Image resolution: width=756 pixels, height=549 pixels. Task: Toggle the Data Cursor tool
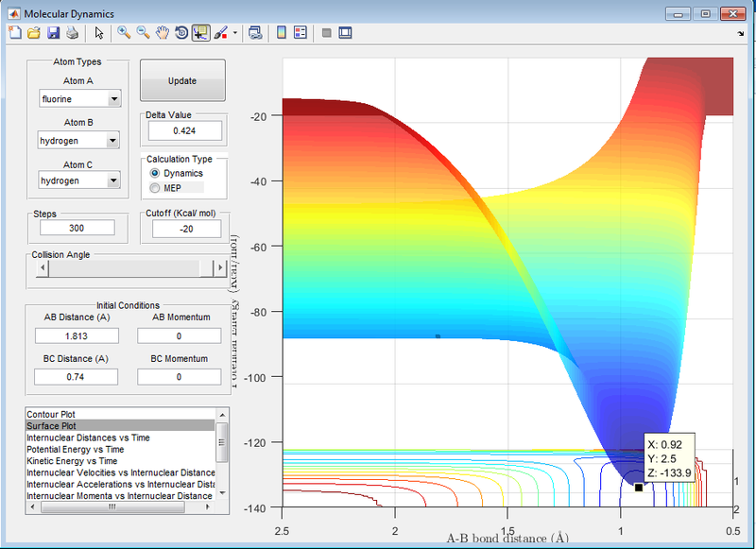click(x=200, y=33)
